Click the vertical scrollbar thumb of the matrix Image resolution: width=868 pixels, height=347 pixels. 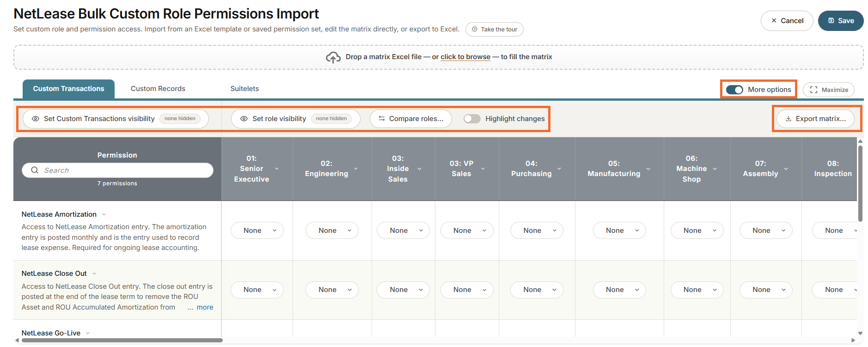point(860,184)
